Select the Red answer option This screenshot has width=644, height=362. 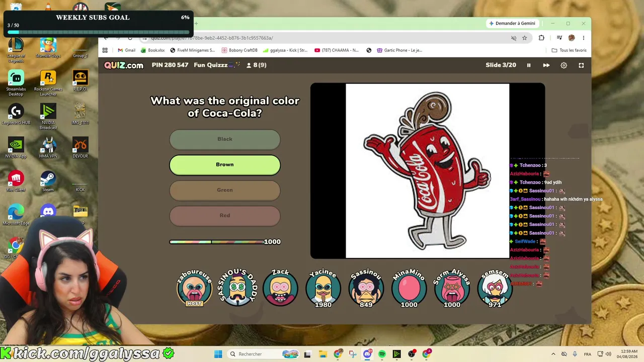click(x=225, y=216)
